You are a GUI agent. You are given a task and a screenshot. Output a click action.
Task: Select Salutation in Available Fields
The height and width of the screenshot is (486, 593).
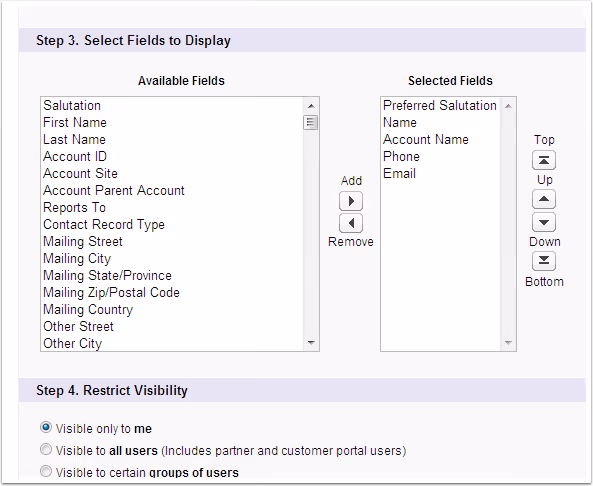(x=172, y=106)
